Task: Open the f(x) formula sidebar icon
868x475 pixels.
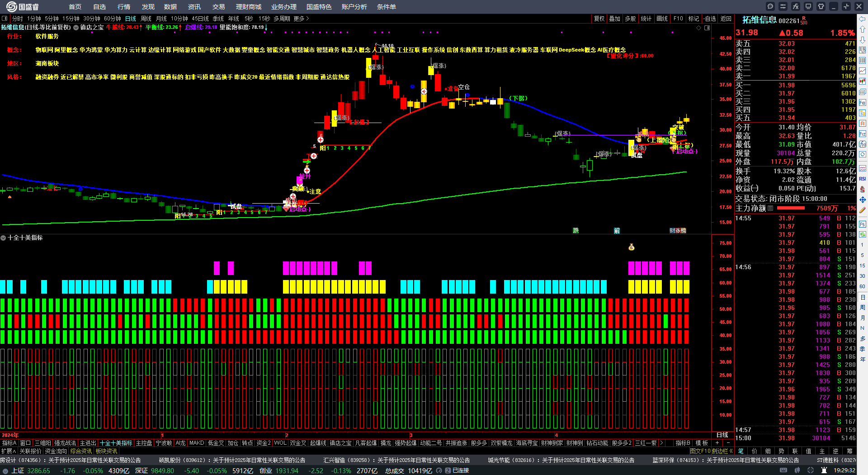Action: (863, 144)
